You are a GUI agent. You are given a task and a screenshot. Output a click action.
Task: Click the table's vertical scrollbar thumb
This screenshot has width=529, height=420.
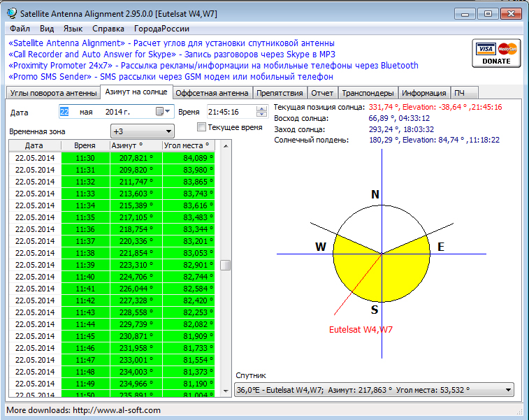tap(225, 265)
